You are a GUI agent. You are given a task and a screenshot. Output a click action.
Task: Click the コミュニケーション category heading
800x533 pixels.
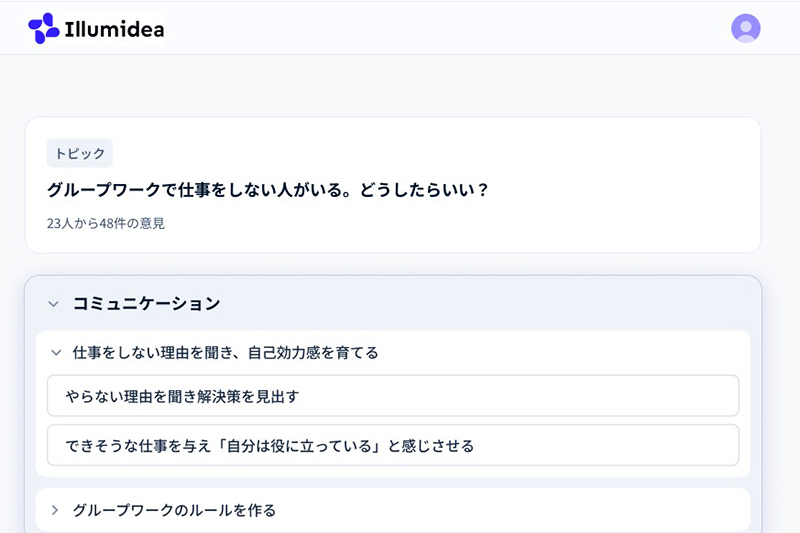click(x=146, y=304)
